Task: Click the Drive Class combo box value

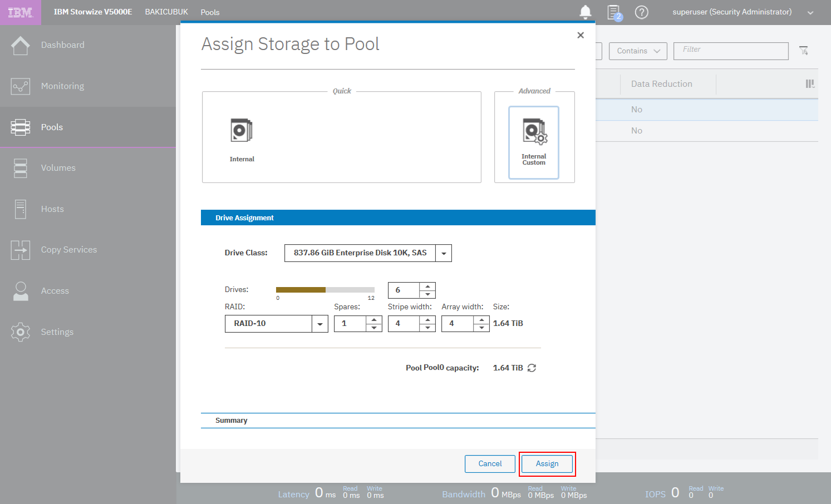Action: click(x=360, y=253)
